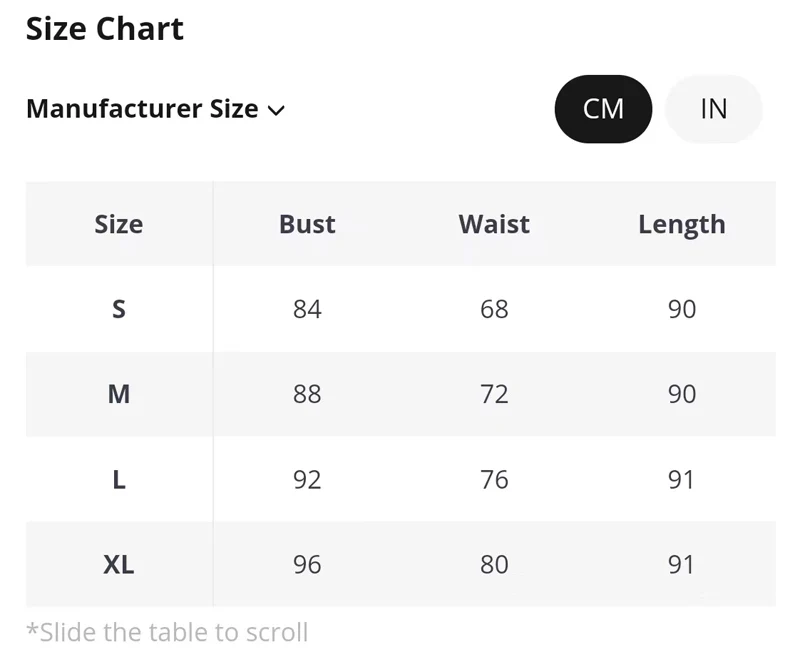Select the M size row label
Image resolution: width=800 pixels, height=672 pixels.
point(118,394)
